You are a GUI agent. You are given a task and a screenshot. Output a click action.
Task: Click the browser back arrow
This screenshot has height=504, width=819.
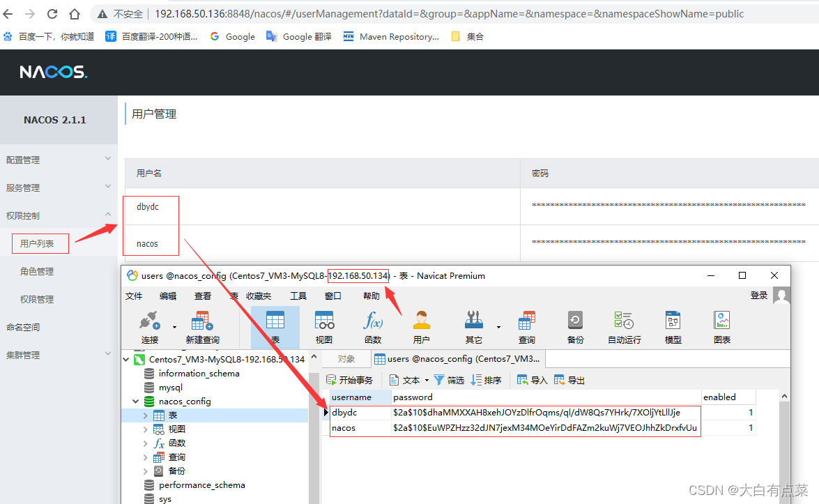(8, 14)
